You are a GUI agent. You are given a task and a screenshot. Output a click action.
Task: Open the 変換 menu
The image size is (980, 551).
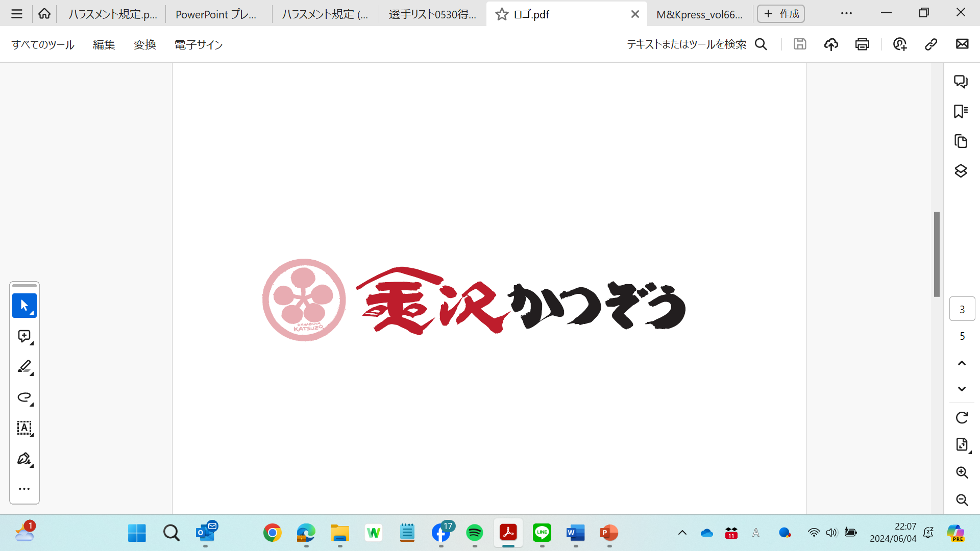(x=145, y=45)
